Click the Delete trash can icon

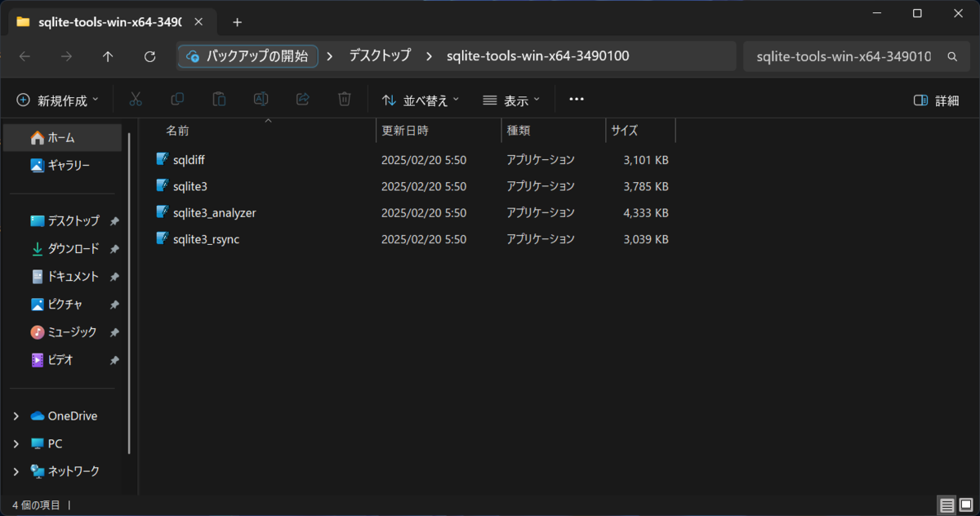pyautogui.click(x=345, y=100)
